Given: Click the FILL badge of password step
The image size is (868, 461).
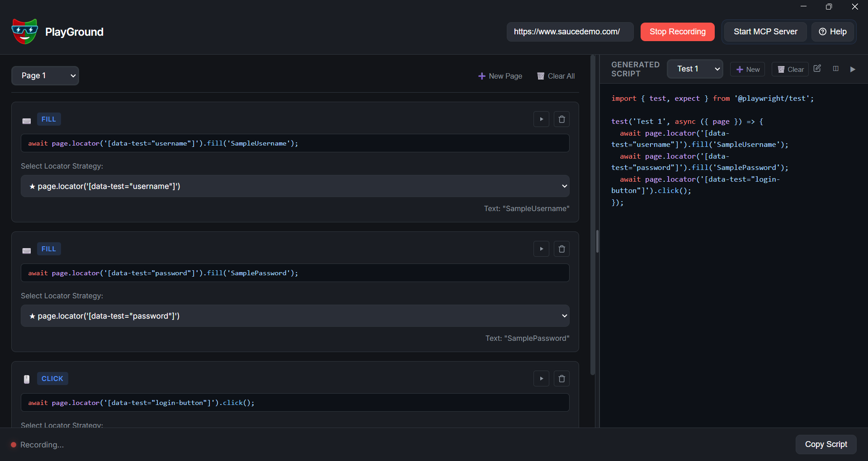Looking at the screenshot, I should [49, 249].
